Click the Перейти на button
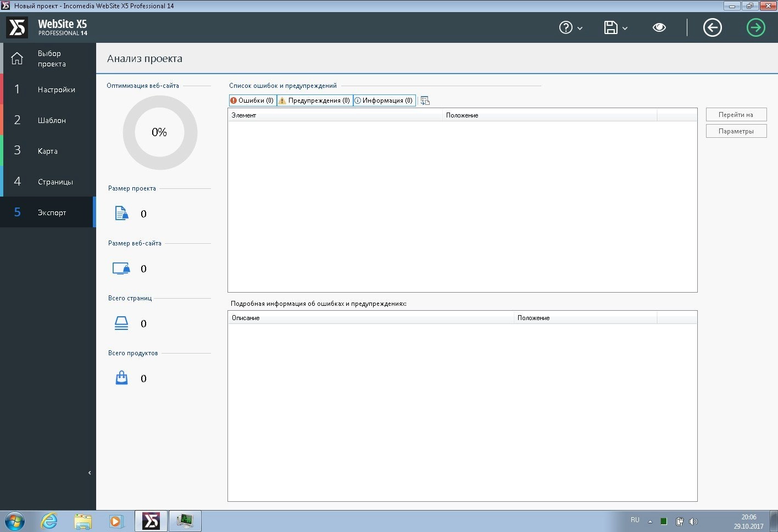This screenshot has width=778, height=532. coord(736,115)
